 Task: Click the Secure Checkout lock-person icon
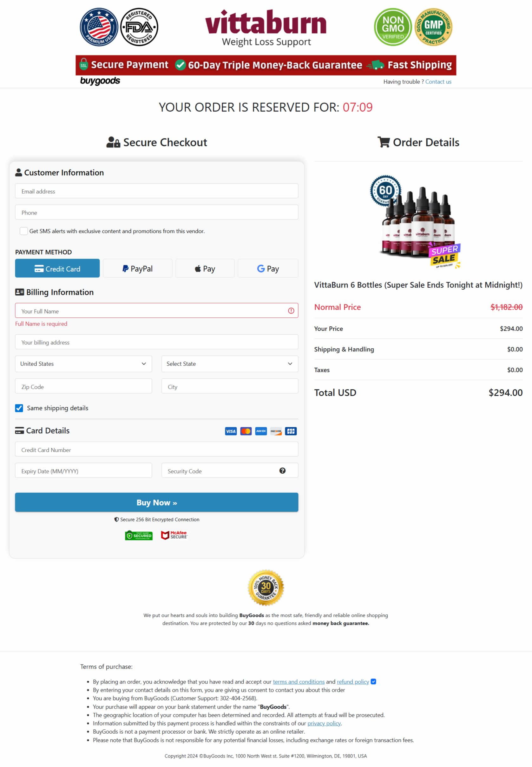point(113,143)
